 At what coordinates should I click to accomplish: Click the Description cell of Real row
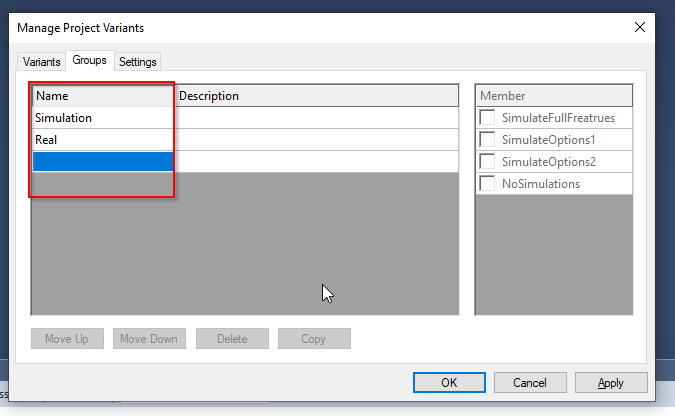click(x=317, y=140)
